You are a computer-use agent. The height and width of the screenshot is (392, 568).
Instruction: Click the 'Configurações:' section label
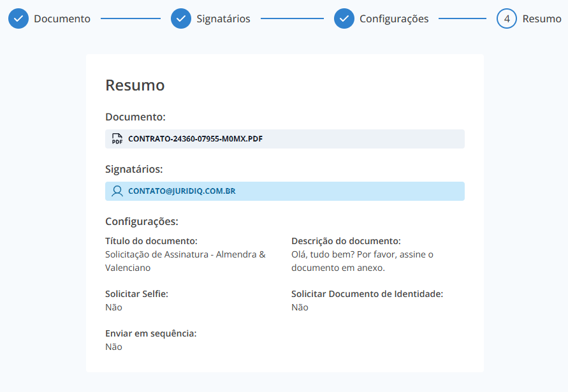pyautogui.click(x=142, y=221)
